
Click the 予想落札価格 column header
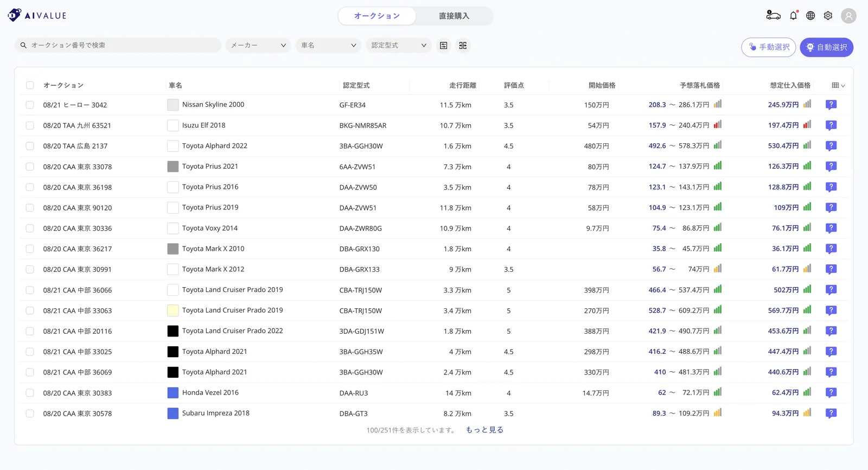coord(700,85)
